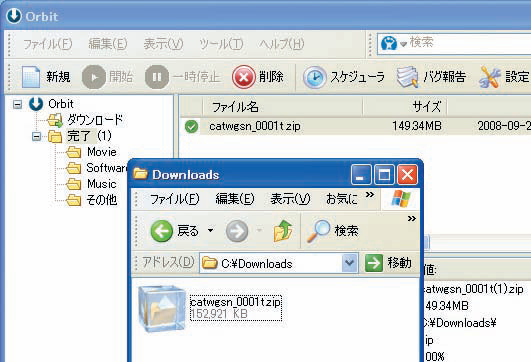The height and width of the screenshot is (362, 531).
Task: Open the search engine dropdown arrow in Orbit
Action: point(403,44)
